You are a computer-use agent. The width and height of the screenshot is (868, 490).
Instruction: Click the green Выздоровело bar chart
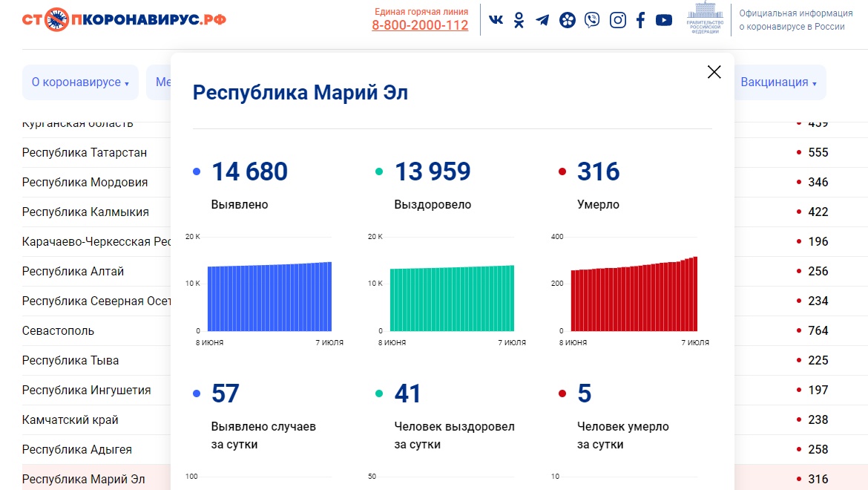tap(452, 298)
